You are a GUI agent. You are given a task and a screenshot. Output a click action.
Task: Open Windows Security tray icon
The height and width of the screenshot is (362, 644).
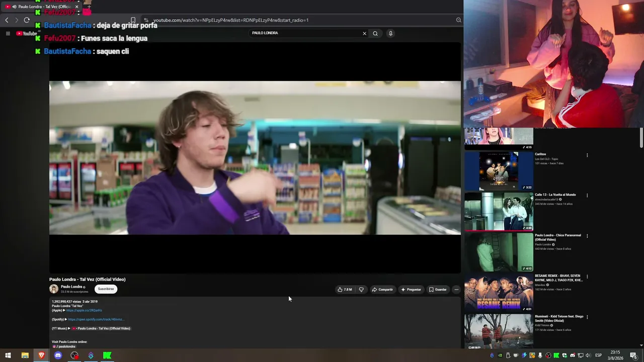click(564, 355)
